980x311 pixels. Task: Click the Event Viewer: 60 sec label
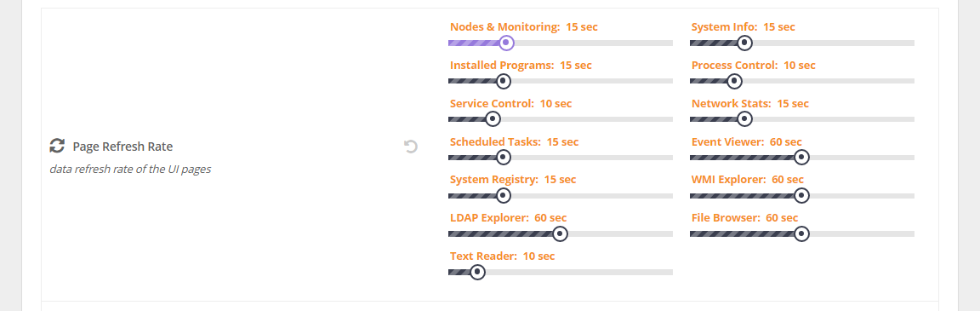tap(746, 141)
